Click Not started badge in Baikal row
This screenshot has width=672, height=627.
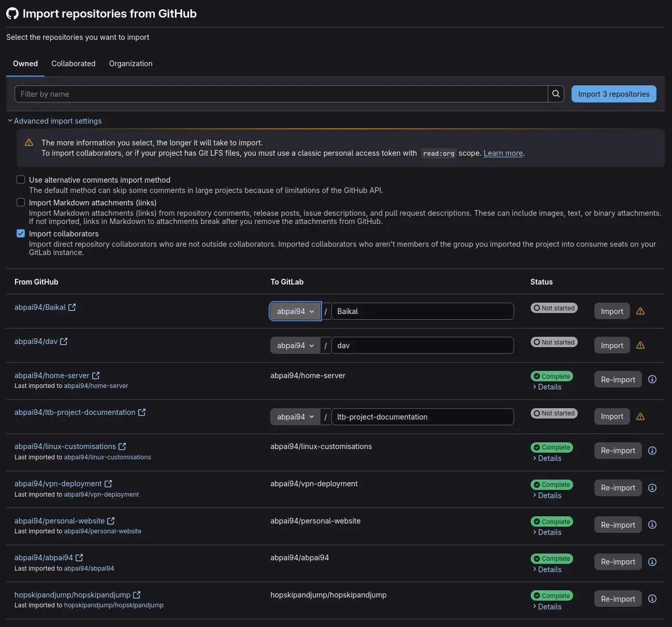tap(554, 308)
